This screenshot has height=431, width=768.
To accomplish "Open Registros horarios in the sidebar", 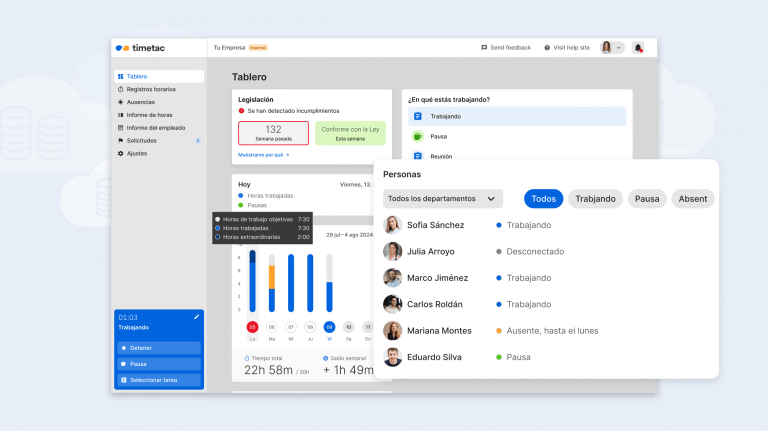I will (x=150, y=89).
